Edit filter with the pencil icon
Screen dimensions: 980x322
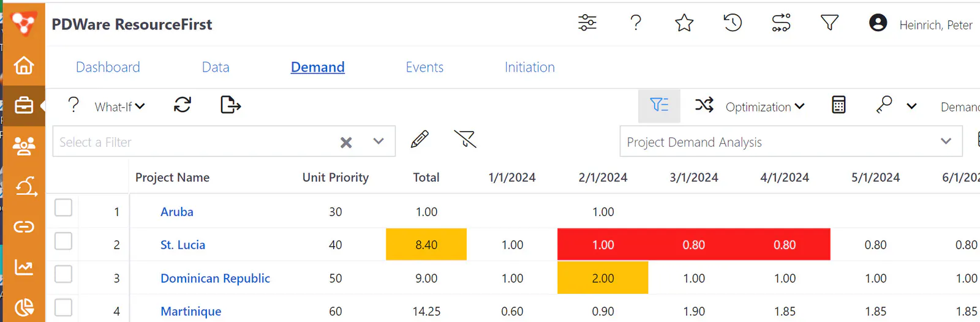pos(420,139)
